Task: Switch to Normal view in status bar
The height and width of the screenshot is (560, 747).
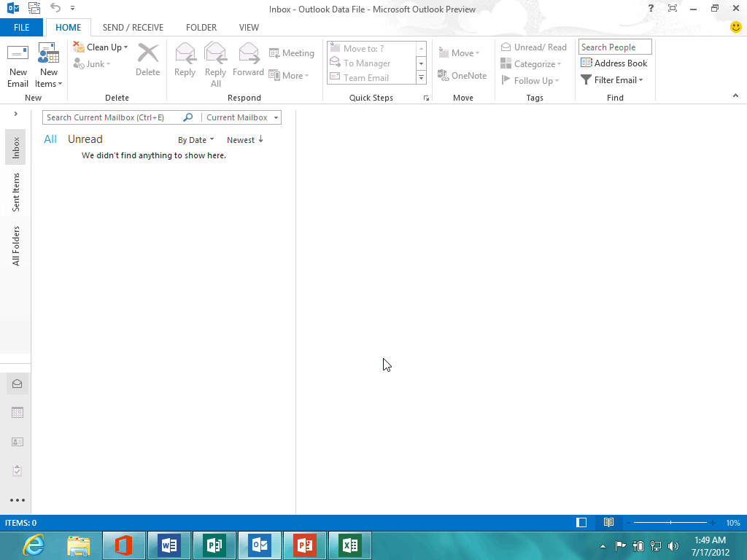Action: coord(581,523)
